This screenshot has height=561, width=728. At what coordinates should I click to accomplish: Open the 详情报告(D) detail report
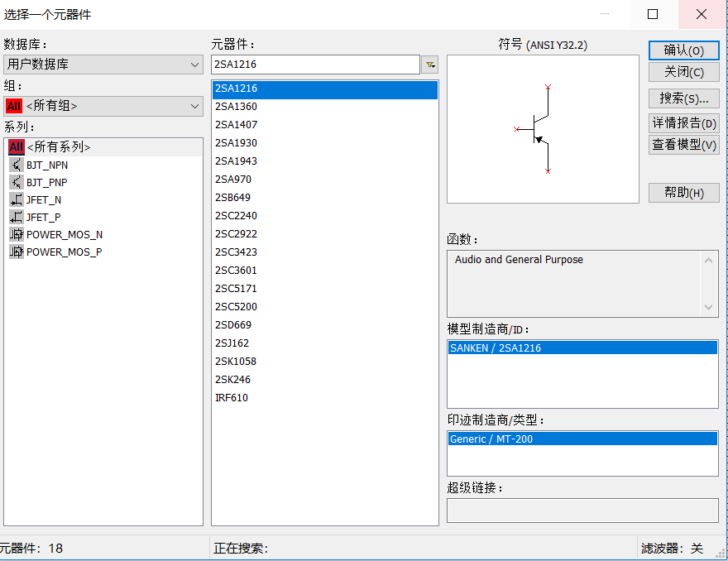click(684, 123)
